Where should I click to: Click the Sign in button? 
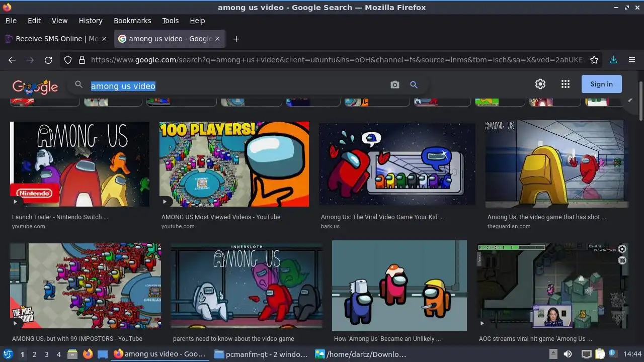[602, 84]
